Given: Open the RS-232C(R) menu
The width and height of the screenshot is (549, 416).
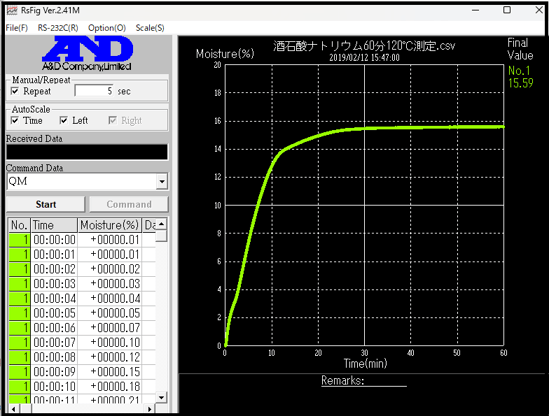Looking at the screenshot, I should coord(58,28).
